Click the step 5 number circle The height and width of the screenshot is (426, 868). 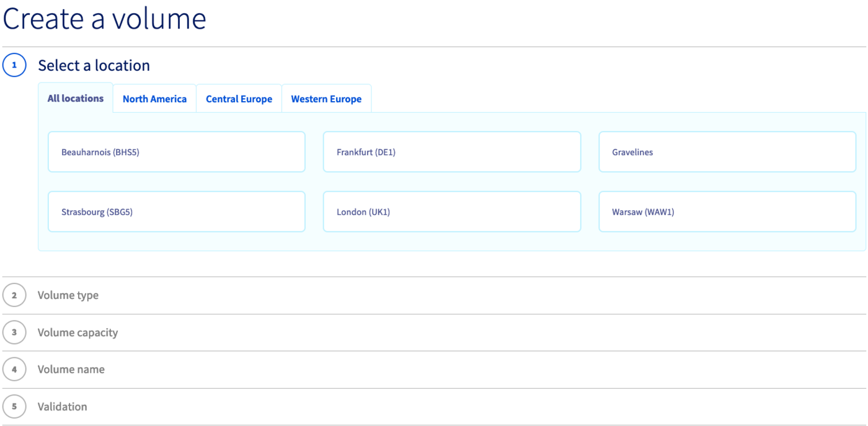[x=14, y=407]
